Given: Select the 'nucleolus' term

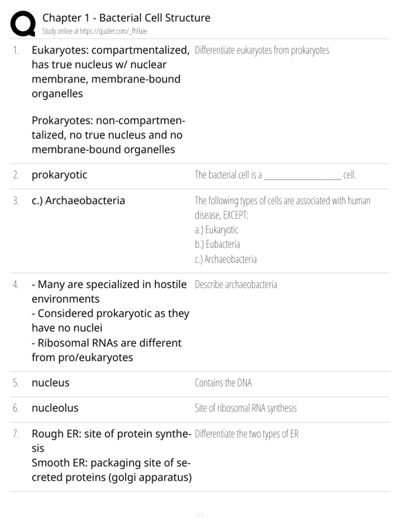Looking at the screenshot, I should tap(55, 408).
